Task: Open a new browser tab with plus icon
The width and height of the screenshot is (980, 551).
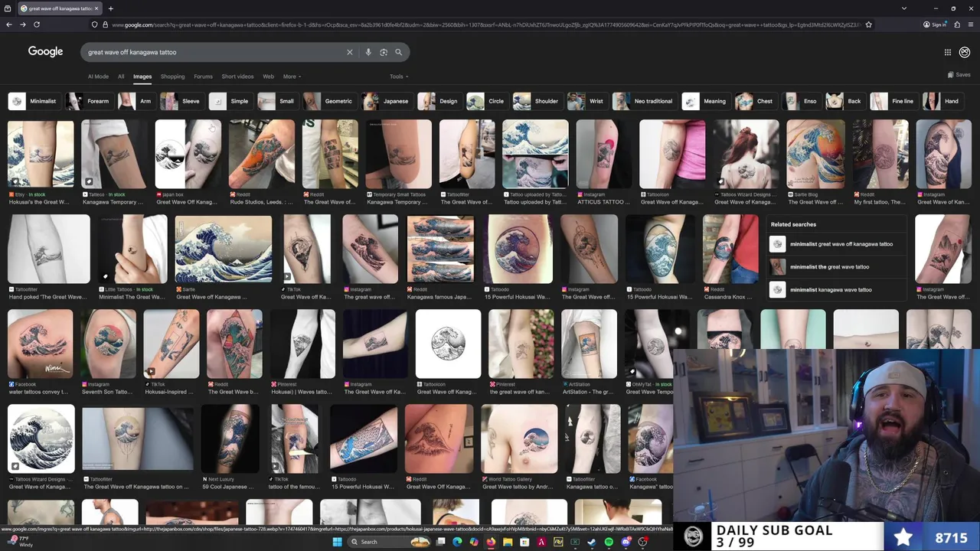Action: coord(110,8)
